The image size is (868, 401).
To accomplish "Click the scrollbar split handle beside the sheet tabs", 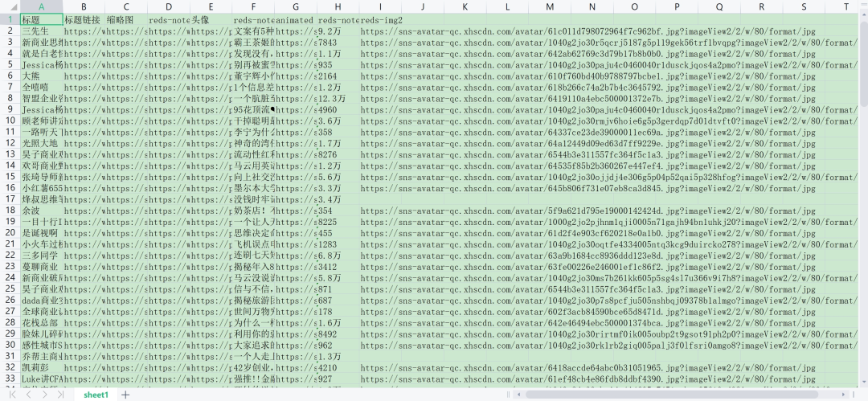I will click(510, 395).
